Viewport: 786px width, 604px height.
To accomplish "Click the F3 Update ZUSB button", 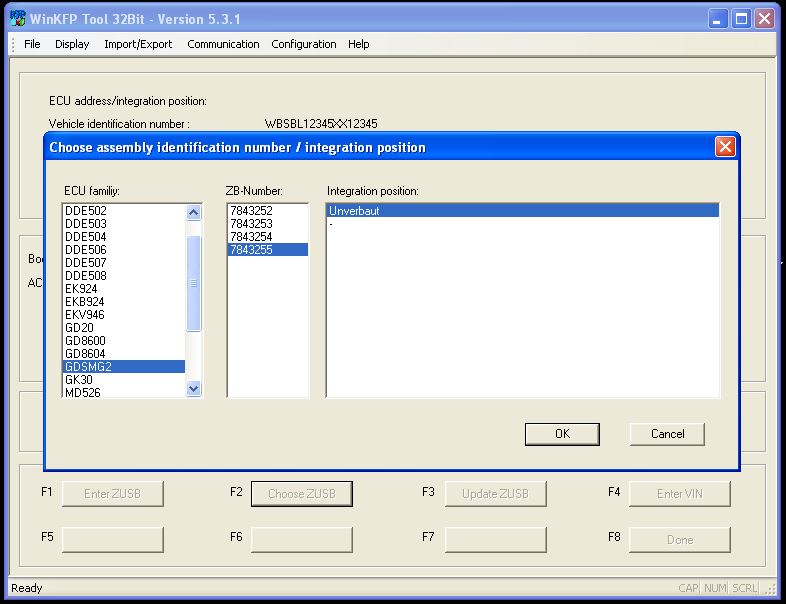I will 495,494.
